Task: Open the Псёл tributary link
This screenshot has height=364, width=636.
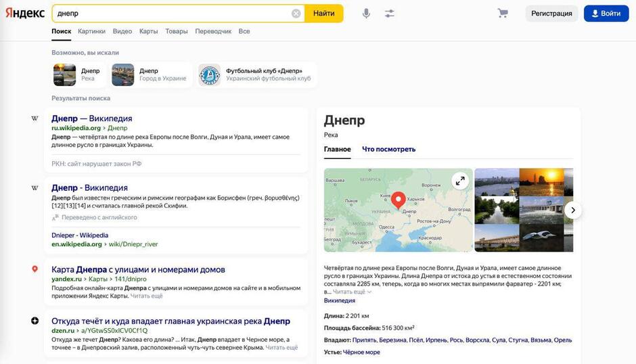Action: click(x=415, y=340)
